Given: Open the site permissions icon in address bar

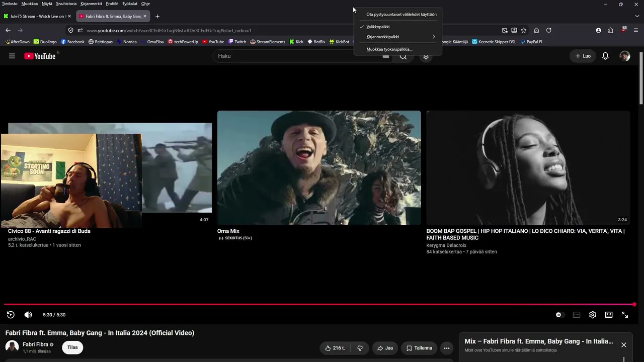Looking at the screenshot, I should (80, 30).
